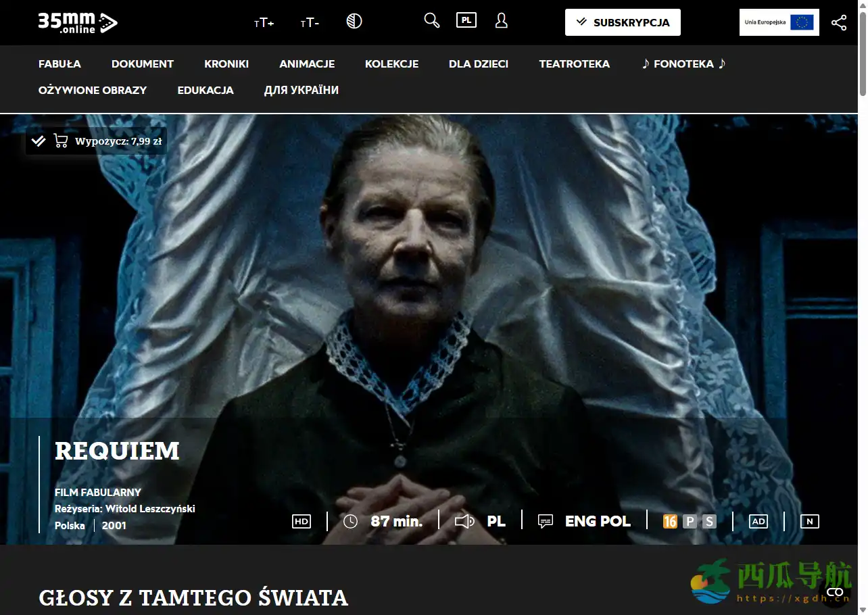Rent the film for 7,99 zł
The image size is (868, 615).
click(x=109, y=141)
